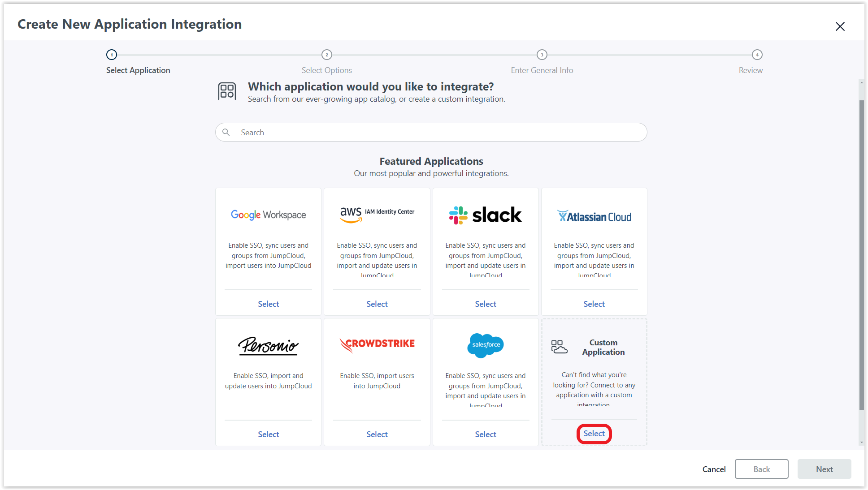Go to the Select Options step label
This screenshot has width=868, height=490.
click(x=327, y=70)
